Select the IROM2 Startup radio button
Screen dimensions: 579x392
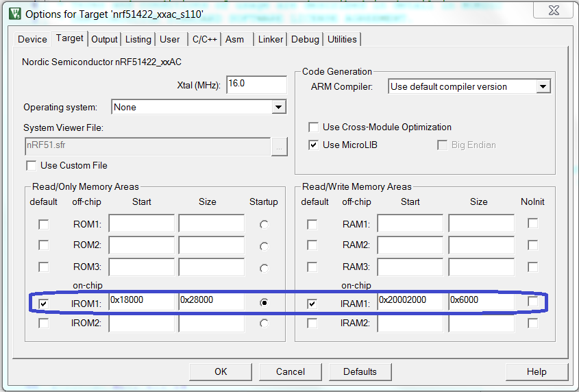(x=264, y=323)
